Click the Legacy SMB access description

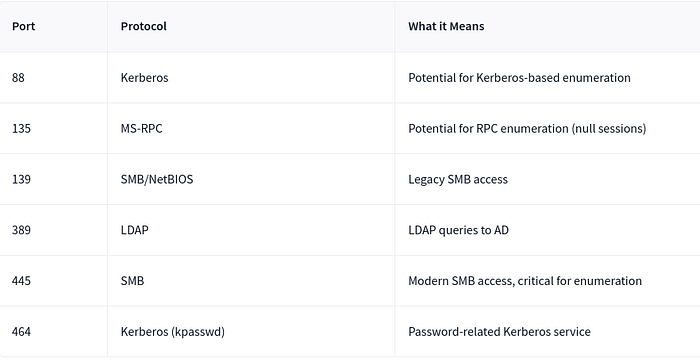(458, 179)
